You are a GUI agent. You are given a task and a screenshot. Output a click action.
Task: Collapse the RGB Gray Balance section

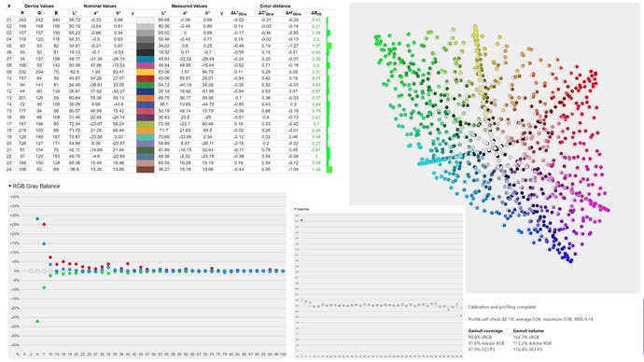pyautogui.click(x=10, y=186)
